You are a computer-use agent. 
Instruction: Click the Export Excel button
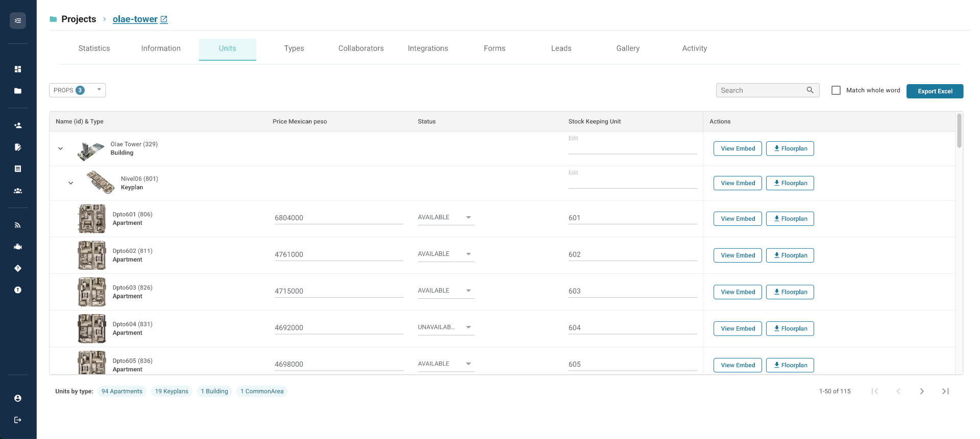tap(935, 91)
